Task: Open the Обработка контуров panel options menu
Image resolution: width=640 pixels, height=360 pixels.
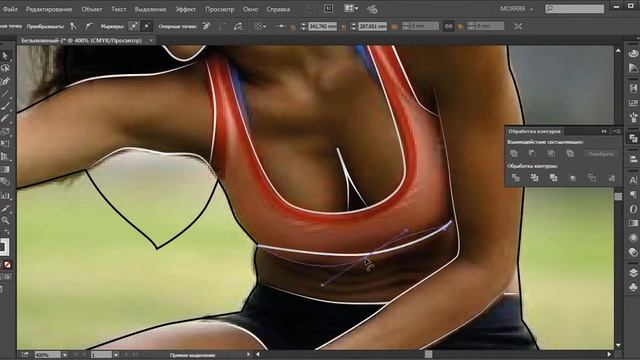Action: click(617, 131)
